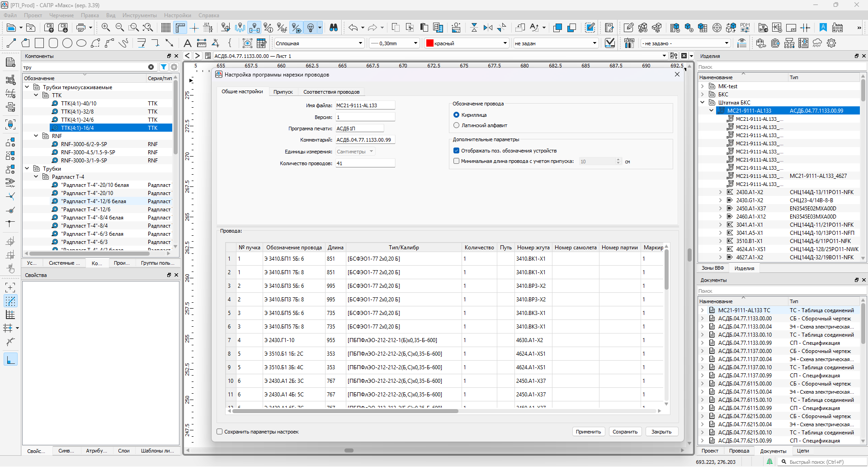Enable Сохранить параметры настроек checkbox
Viewport: 868px width, 467px height.
220,432
